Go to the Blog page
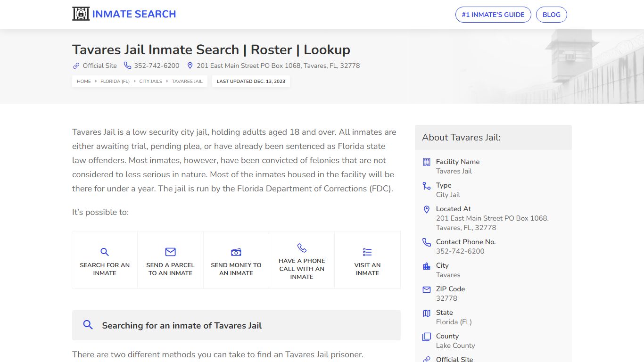The height and width of the screenshot is (362, 644). tap(552, 15)
